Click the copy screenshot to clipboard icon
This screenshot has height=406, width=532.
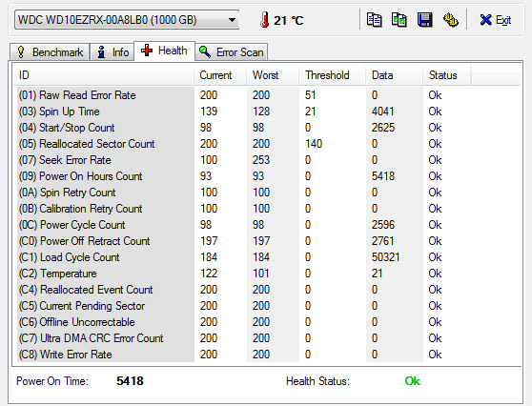[x=399, y=20]
